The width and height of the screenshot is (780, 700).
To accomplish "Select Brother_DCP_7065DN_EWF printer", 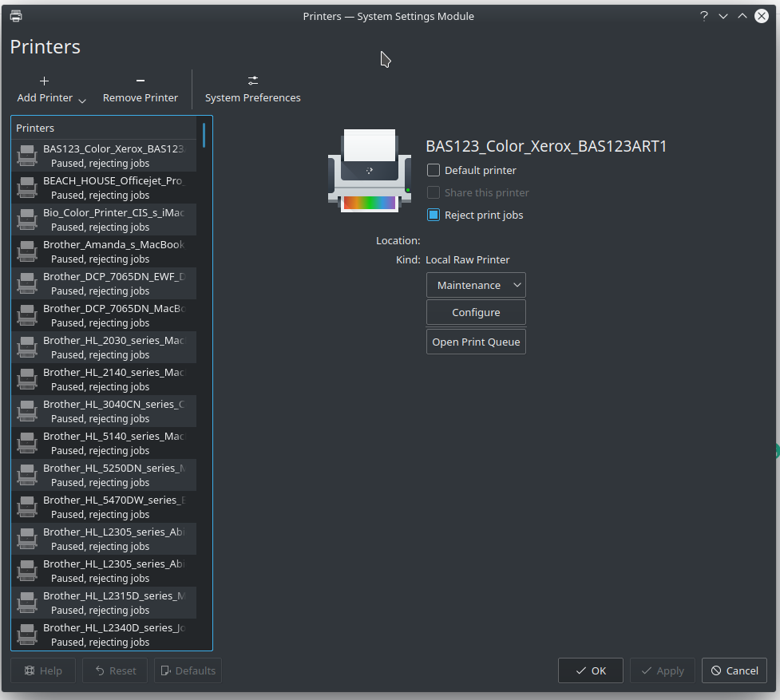I will click(x=104, y=283).
